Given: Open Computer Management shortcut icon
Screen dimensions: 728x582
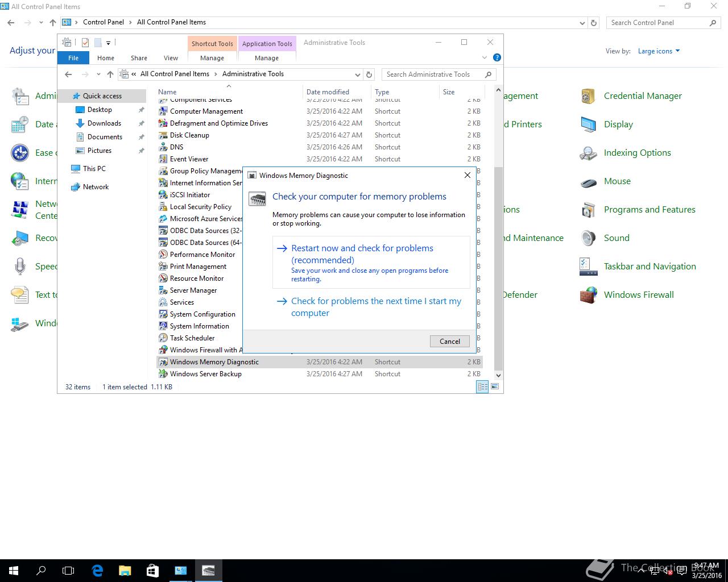Looking at the screenshot, I should (x=163, y=111).
